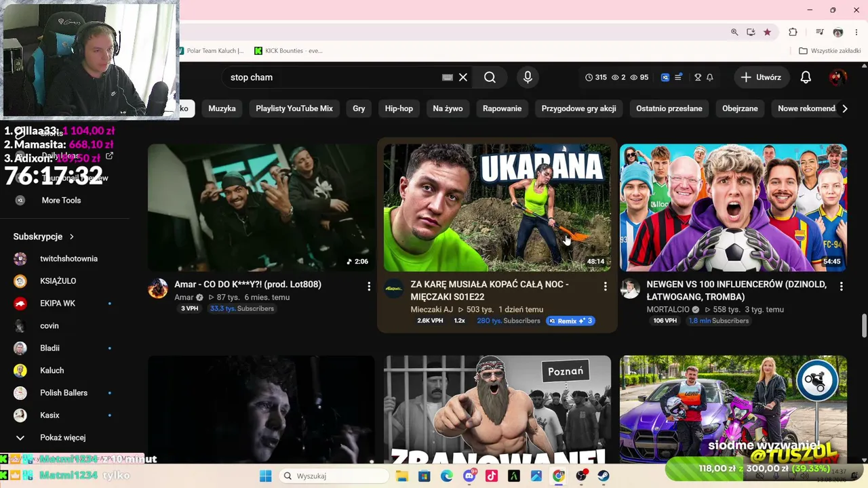The image size is (868, 488).
Task: Expand the Subskrypcje section chevron
Action: click(71, 237)
